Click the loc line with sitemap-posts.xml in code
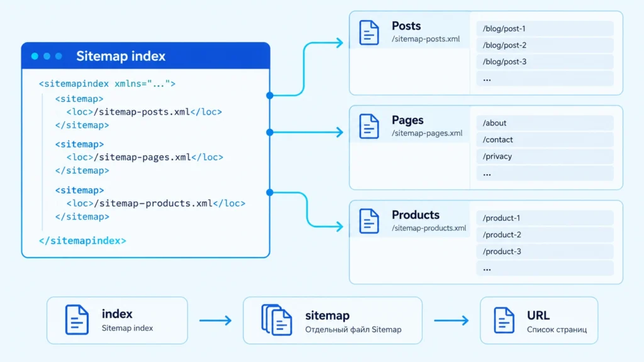 point(144,112)
